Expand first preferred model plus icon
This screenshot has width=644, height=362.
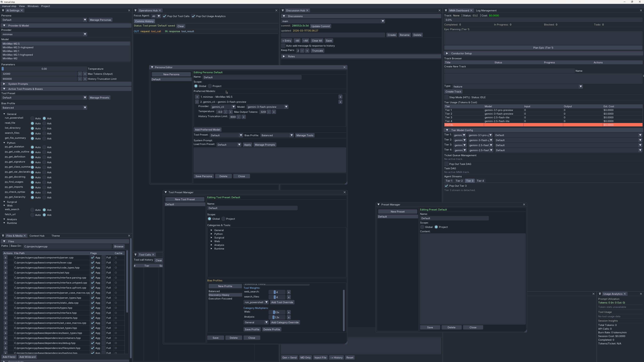point(197,97)
